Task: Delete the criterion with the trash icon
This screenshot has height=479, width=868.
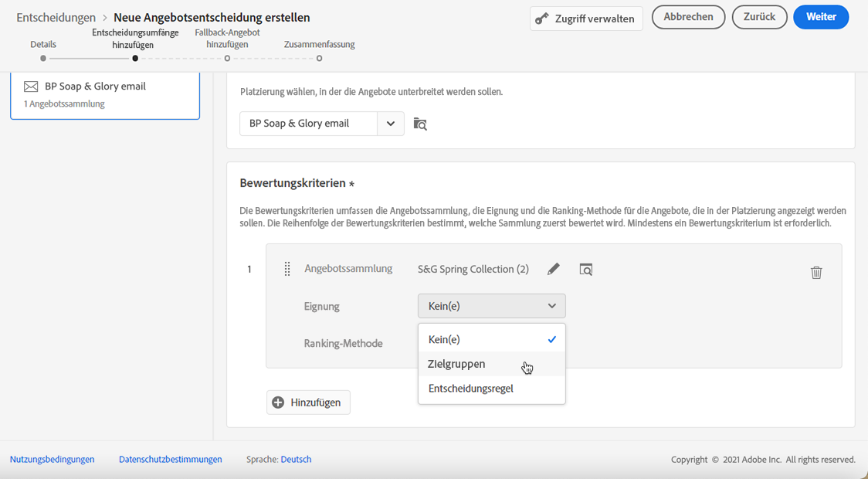Action: (816, 272)
